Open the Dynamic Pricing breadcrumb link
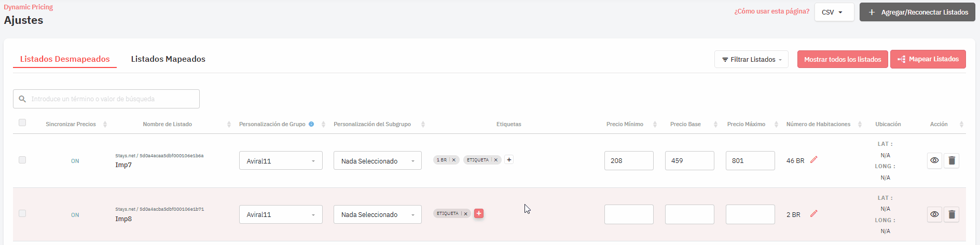Image resolution: width=980 pixels, height=245 pixels. (29, 7)
